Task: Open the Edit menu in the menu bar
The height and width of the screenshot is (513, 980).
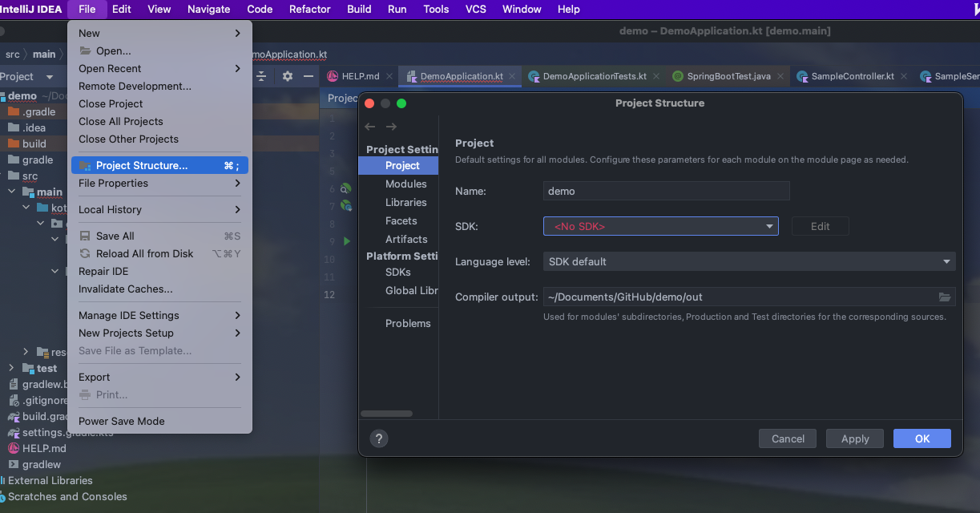Action: (122, 9)
